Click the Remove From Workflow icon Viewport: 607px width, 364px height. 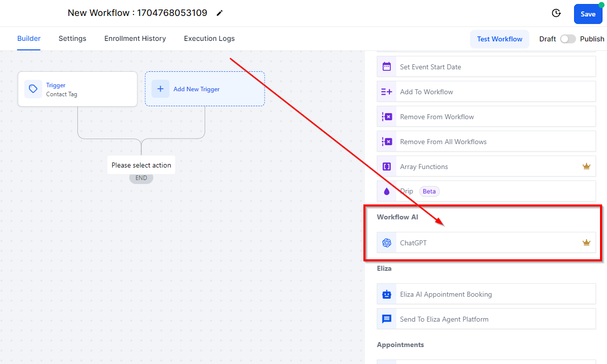click(x=387, y=117)
